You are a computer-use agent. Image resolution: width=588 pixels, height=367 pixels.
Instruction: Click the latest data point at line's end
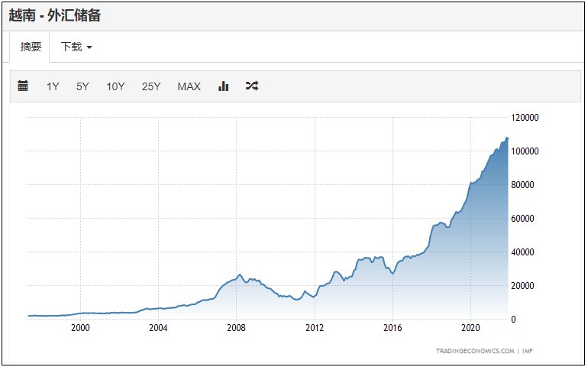(x=507, y=138)
